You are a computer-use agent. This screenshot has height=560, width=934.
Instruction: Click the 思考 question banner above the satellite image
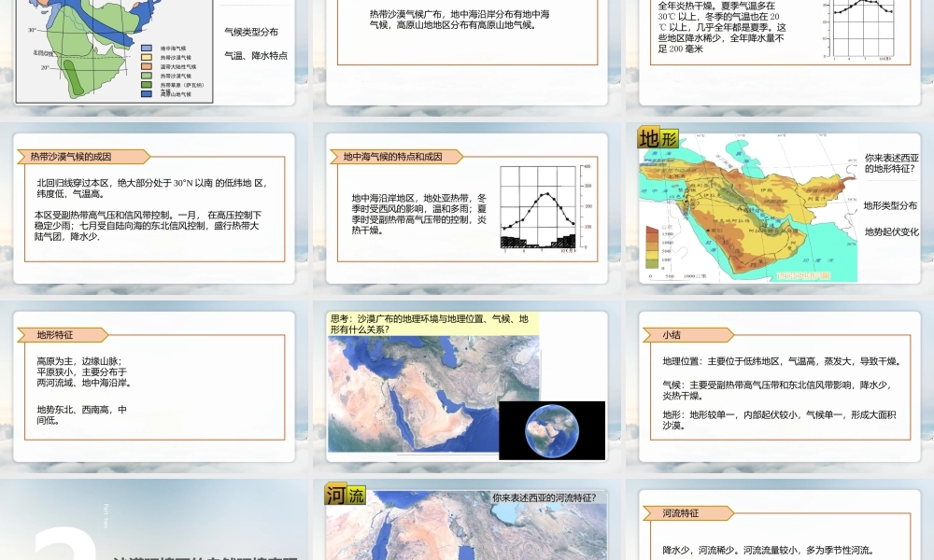coord(433,323)
